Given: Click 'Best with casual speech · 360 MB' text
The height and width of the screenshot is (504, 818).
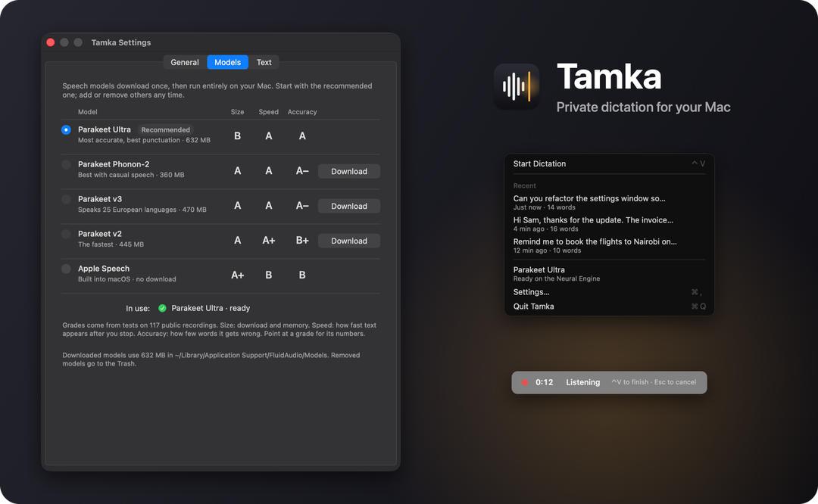Looking at the screenshot, I should tap(131, 175).
